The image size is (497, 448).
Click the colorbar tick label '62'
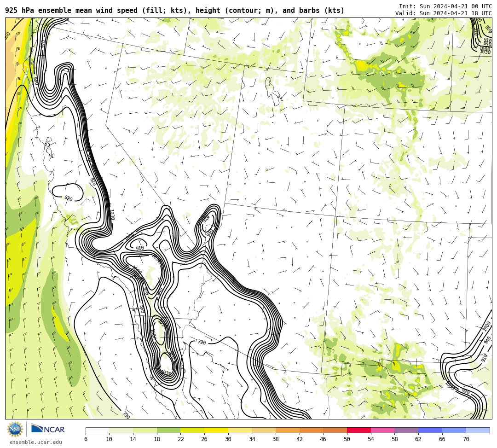pos(418,439)
